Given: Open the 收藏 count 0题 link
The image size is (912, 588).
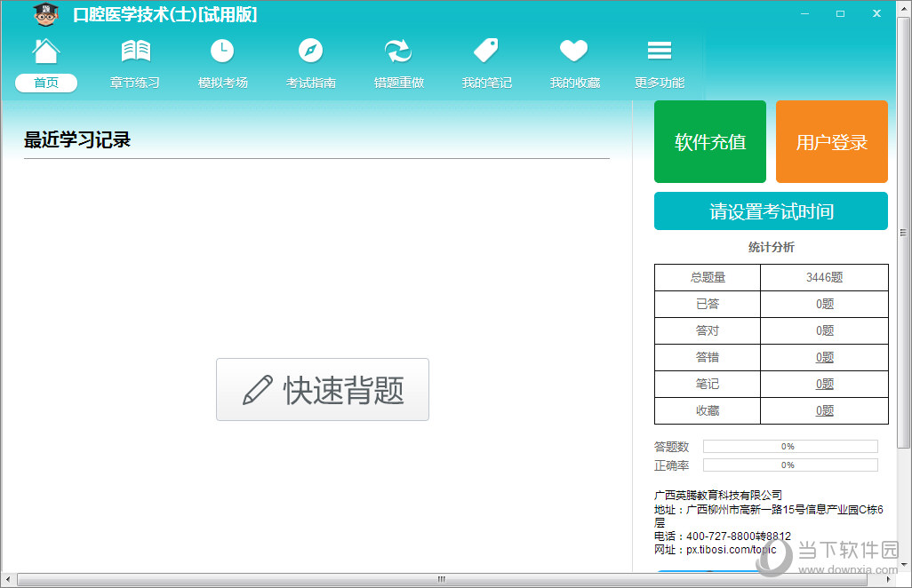Looking at the screenshot, I should tap(825, 410).
